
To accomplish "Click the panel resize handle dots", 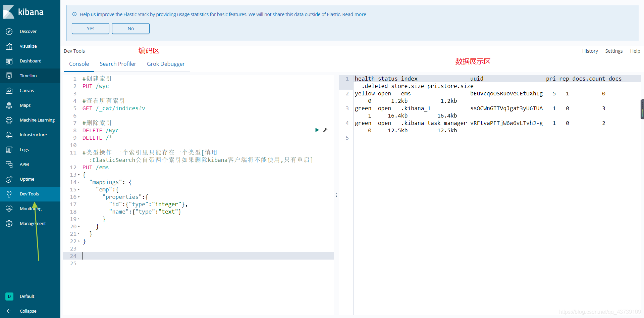I will 336,195.
